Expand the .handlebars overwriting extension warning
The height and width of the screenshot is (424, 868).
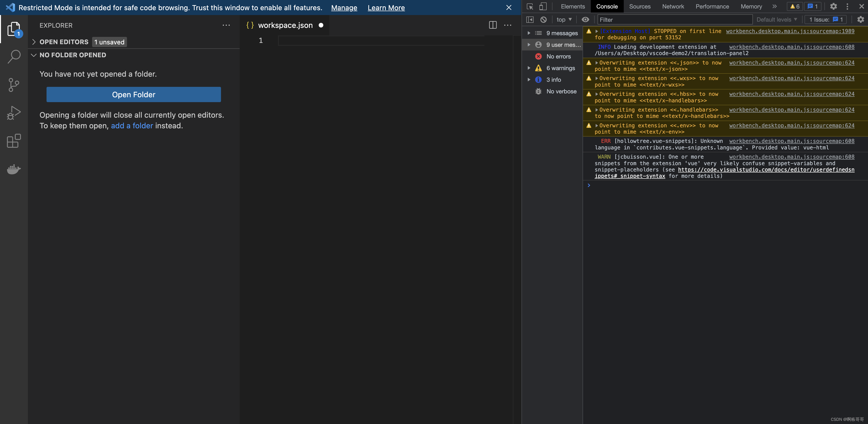tap(596, 110)
